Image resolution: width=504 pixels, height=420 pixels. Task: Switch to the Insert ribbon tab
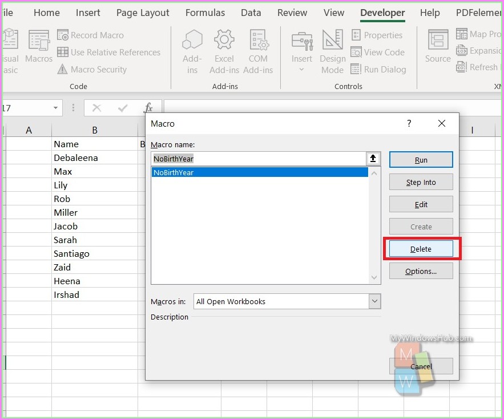tap(88, 13)
